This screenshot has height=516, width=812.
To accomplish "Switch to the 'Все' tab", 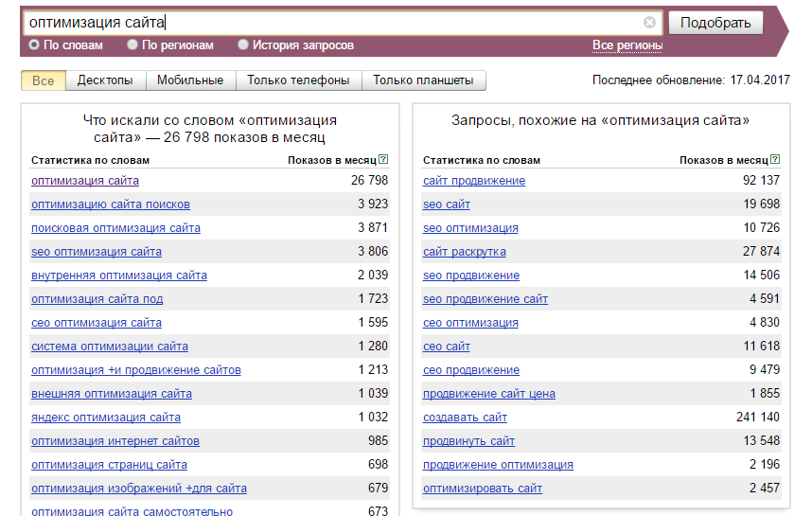I will 44,80.
